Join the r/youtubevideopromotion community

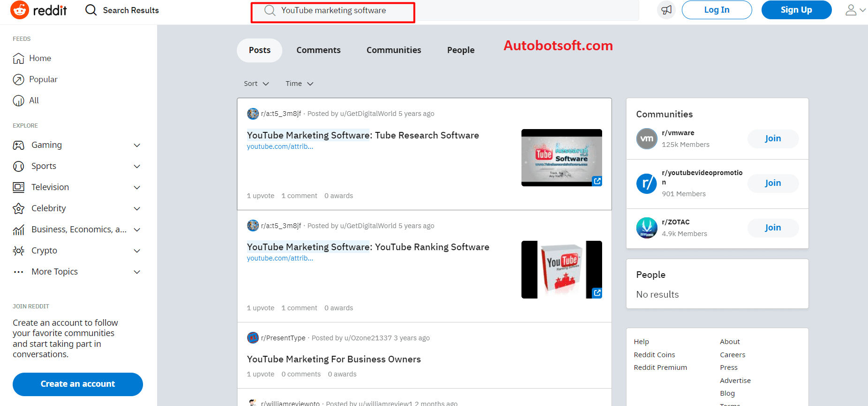(x=773, y=183)
